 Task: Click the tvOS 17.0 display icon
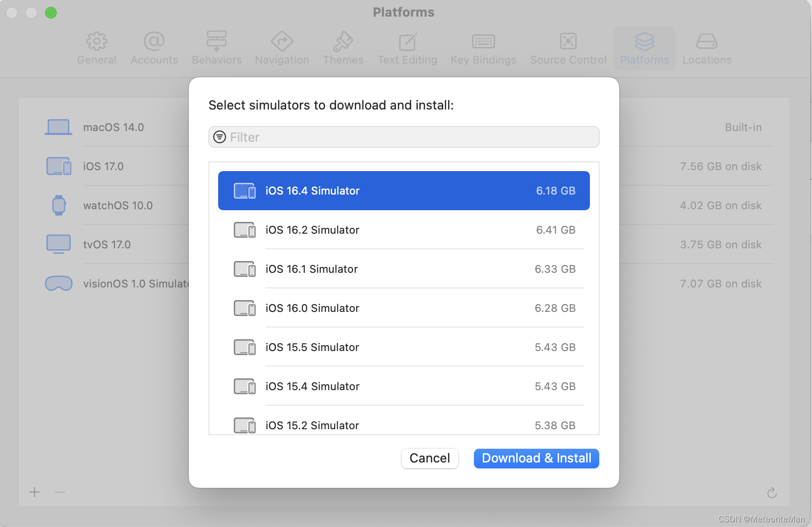tap(58, 244)
